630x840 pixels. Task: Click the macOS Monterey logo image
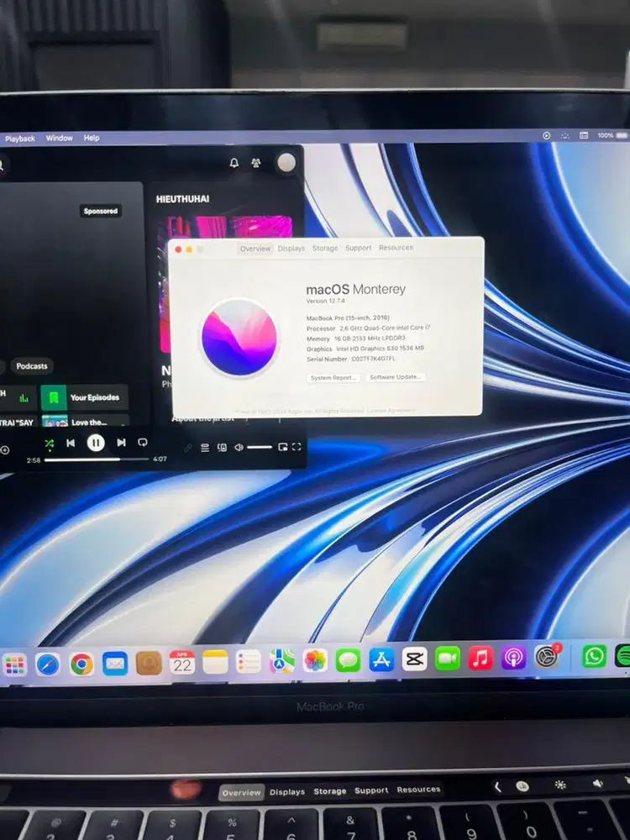coord(239,338)
